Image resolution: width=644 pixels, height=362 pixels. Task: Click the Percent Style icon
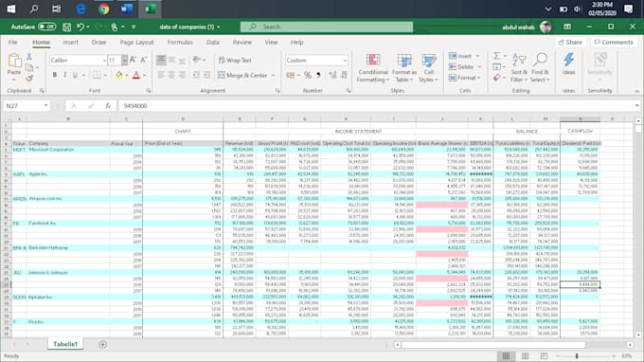[307, 75]
